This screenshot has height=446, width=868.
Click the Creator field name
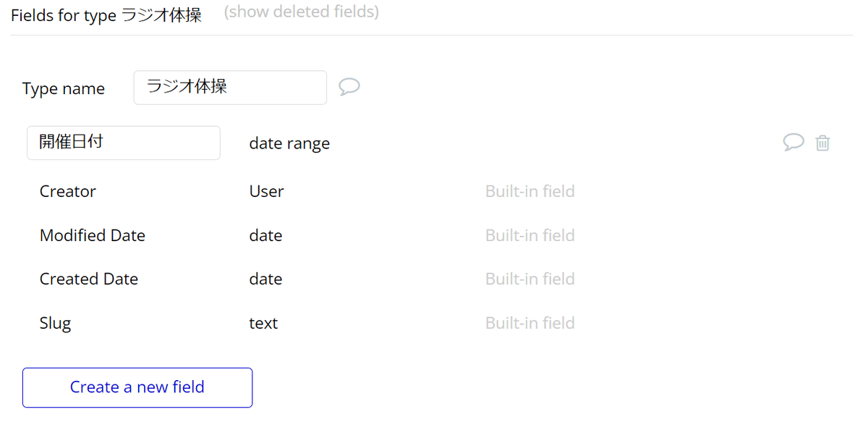[x=68, y=191]
